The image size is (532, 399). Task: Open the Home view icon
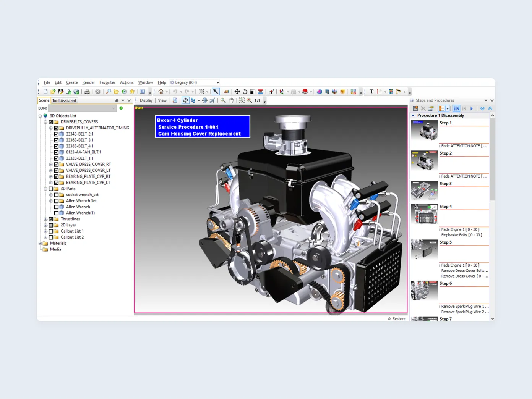pyautogui.click(x=161, y=92)
